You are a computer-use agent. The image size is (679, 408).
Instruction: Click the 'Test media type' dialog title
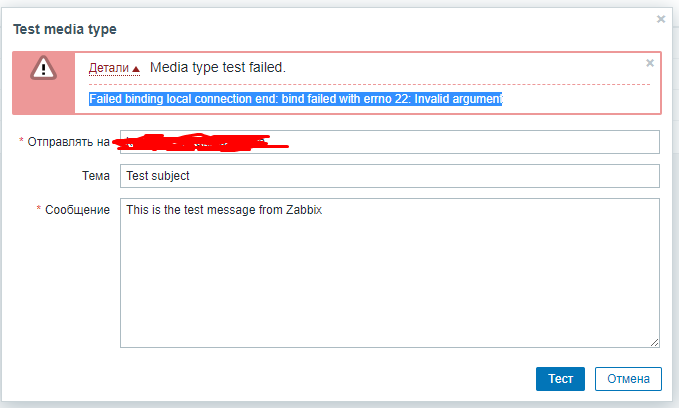point(65,29)
